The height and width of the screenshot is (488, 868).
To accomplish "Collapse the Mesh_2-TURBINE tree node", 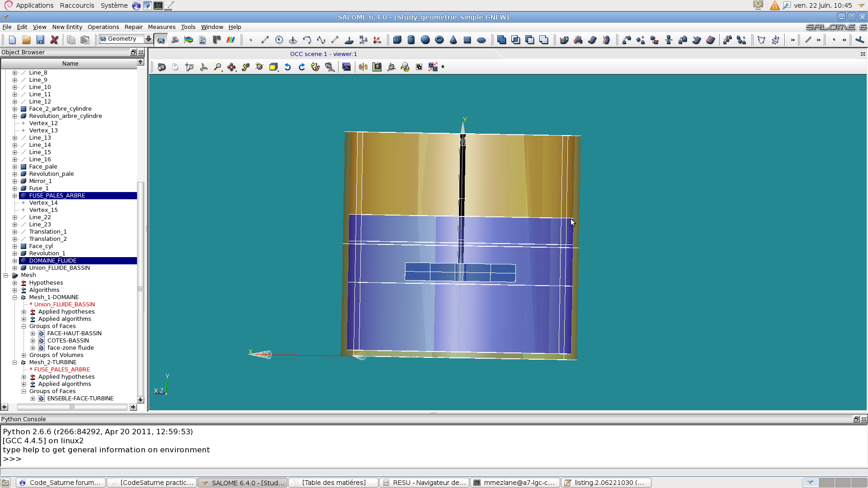I will (x=15, y=362).
